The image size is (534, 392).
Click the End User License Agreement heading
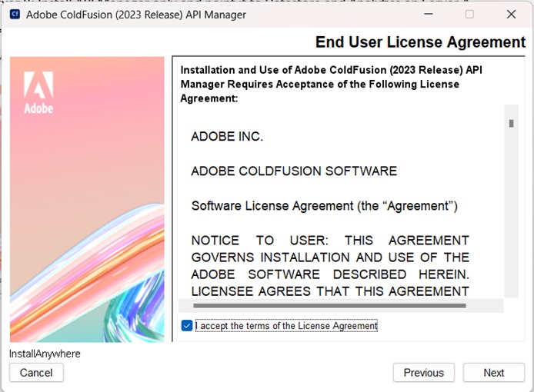pyautogui.click(x=420, y=42)
